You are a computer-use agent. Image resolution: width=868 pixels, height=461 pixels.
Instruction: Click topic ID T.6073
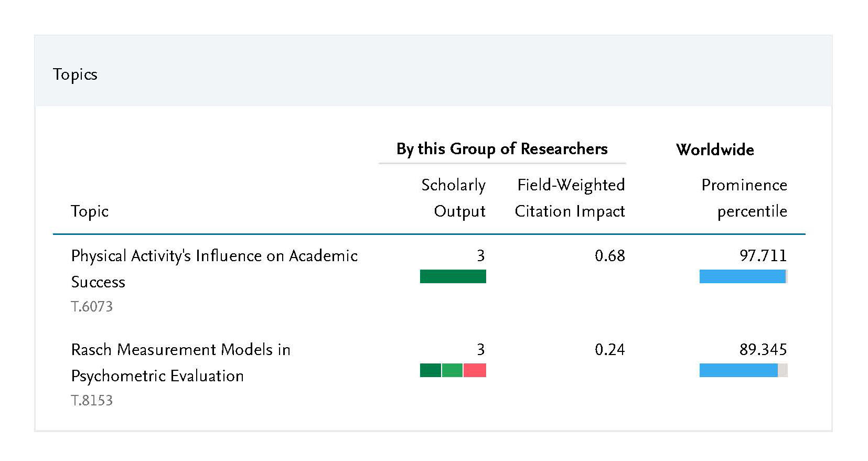[x=92, y=307]
